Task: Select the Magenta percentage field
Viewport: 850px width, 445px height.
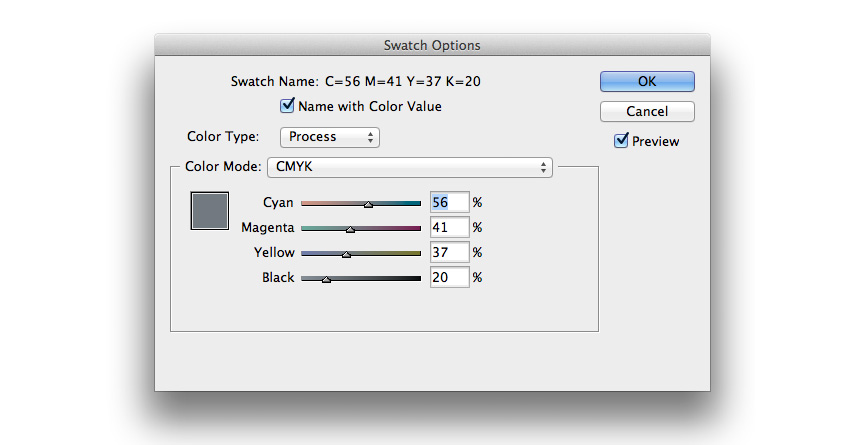Action: (449, 227)
